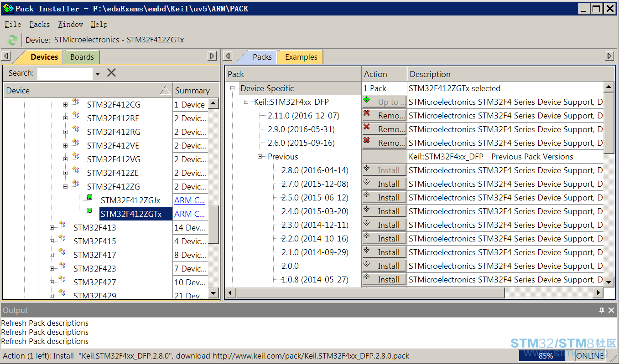Open the File menu
Screen dimensions: 619x364
point(13,25)
